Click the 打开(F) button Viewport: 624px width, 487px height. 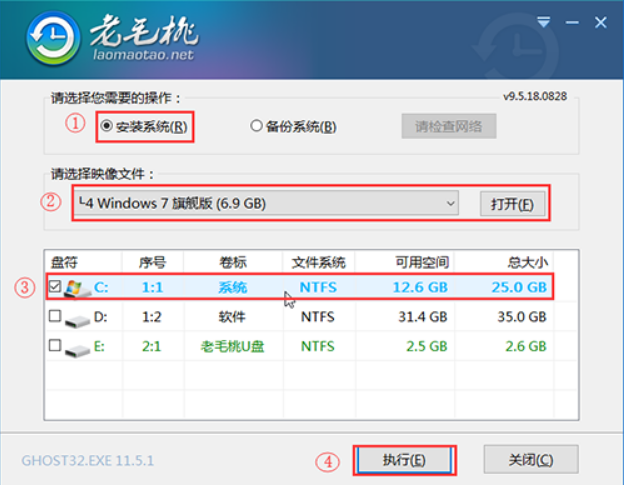point(513,205)
